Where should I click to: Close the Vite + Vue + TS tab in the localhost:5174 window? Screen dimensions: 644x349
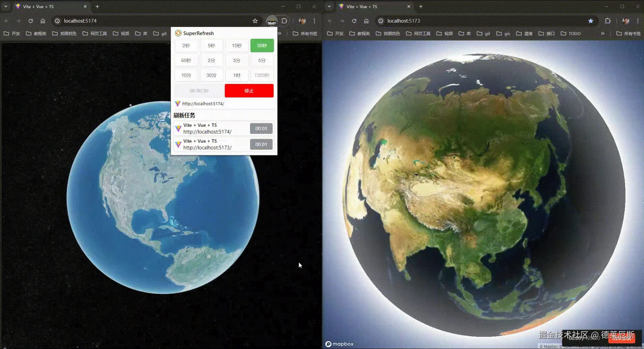point(85,6)
